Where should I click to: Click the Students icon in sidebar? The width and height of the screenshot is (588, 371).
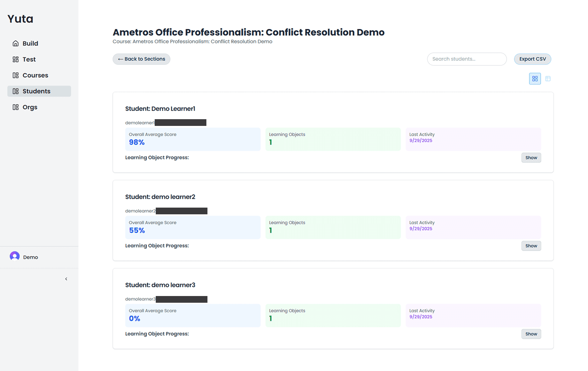point(16,91)
